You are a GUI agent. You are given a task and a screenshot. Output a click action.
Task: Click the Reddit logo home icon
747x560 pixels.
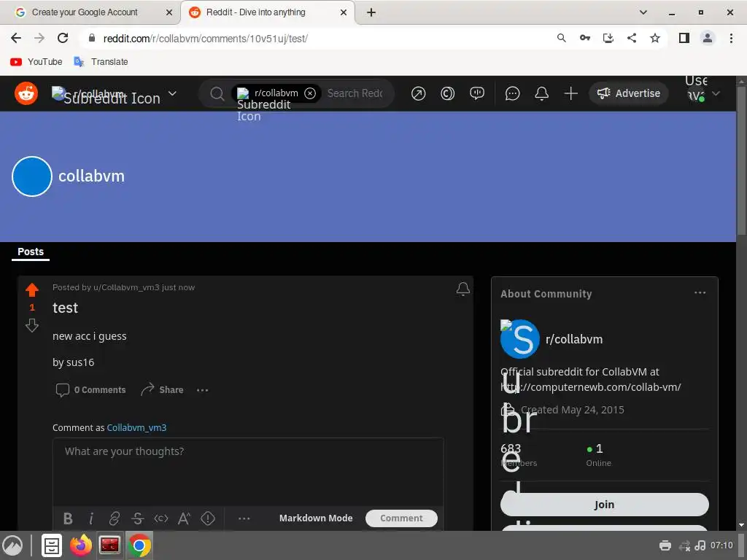point(26,93)
